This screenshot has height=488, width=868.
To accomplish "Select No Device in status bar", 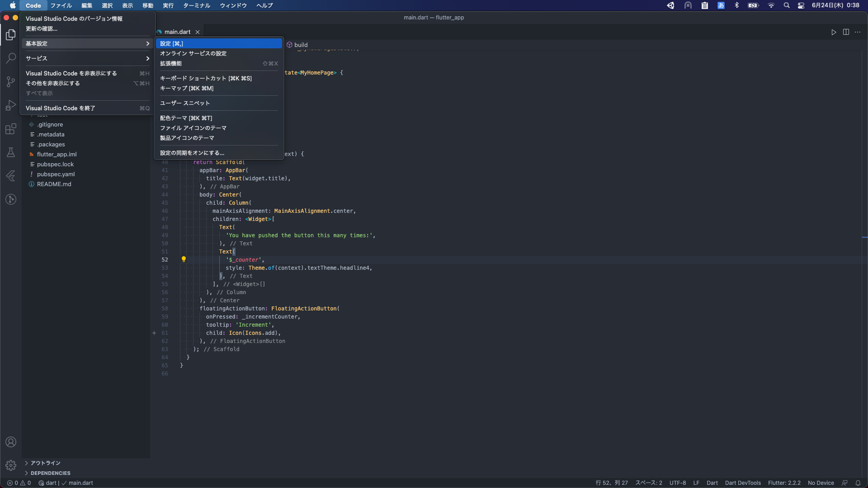I will [x=821, y=483].
